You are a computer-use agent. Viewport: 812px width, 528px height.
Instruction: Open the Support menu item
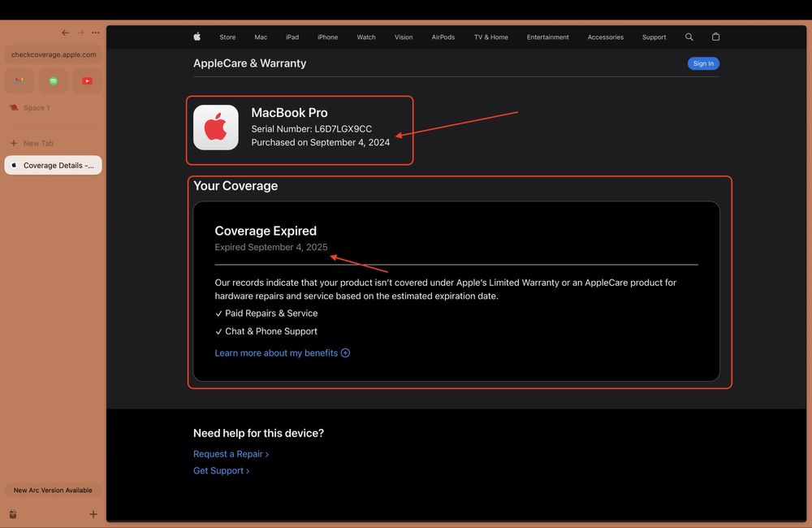tap(654, 37)
